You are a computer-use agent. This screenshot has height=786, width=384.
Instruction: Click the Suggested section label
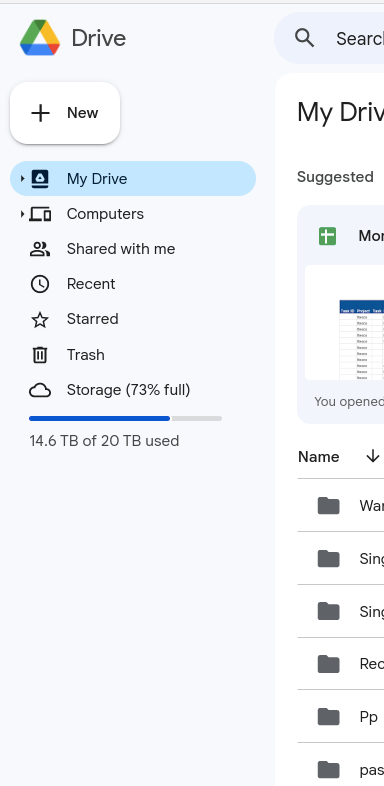(x=335, y=177)
